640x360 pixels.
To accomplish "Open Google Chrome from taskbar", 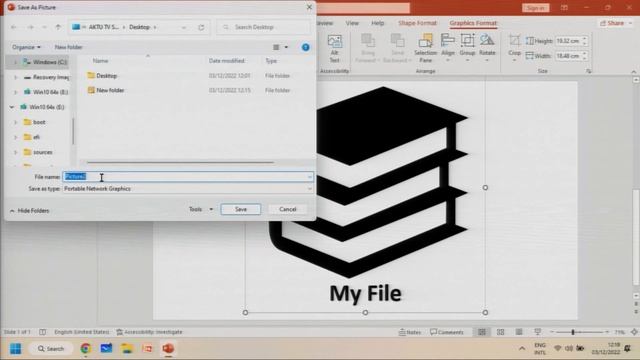I will pos(86,349).
